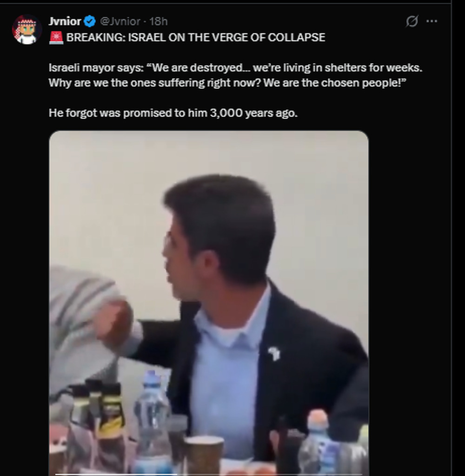Open the Jvnior display name link

pyautogui.click(x=65, y=21)
